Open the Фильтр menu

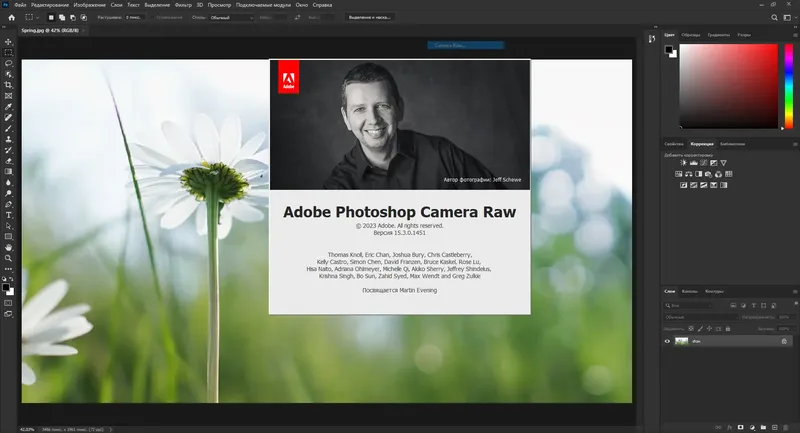tap(183, 5)
